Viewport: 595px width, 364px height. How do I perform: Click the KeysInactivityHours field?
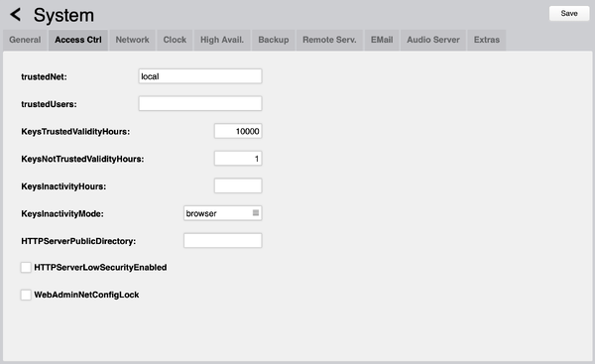238,185
